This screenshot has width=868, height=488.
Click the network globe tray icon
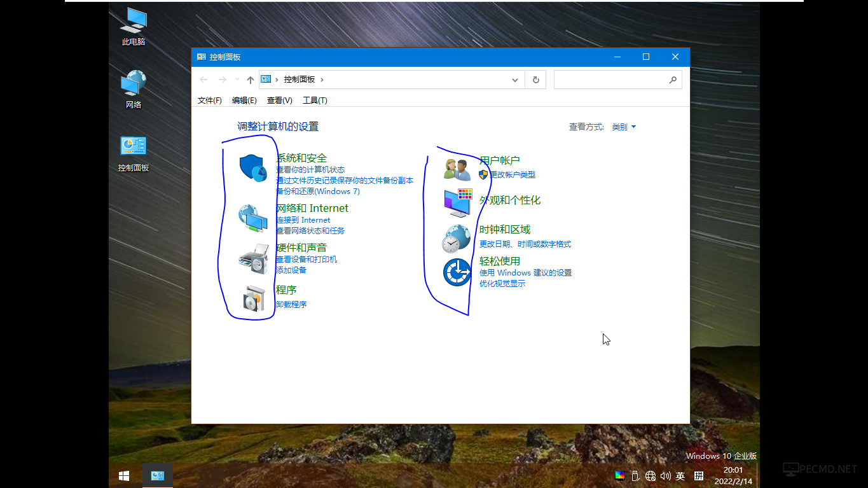(x=650, y=475)
